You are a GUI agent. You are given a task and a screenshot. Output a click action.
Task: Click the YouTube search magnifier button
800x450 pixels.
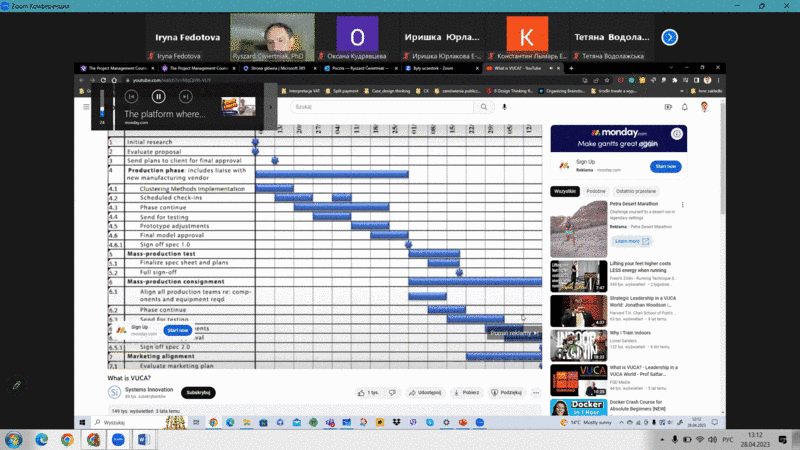pyautogui.click(x=484, y=106)
